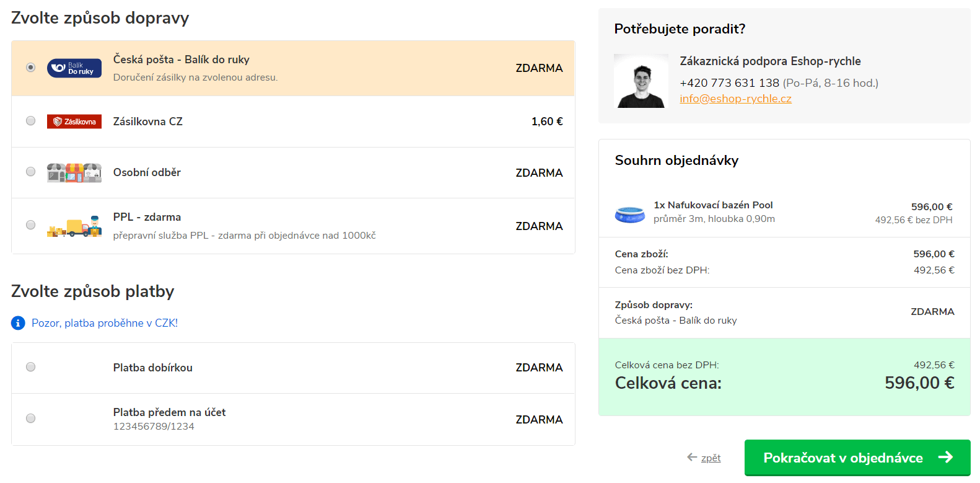The width and height of the screenshot is (980, 483).
Task: Click the Česká pošta Balík do ruky logo
Action: tap(74, 68)
